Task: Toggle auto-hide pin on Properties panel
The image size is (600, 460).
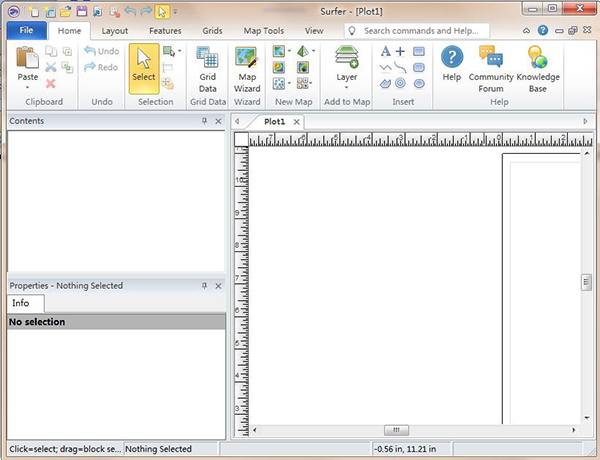Action: [x=204, y=286]
